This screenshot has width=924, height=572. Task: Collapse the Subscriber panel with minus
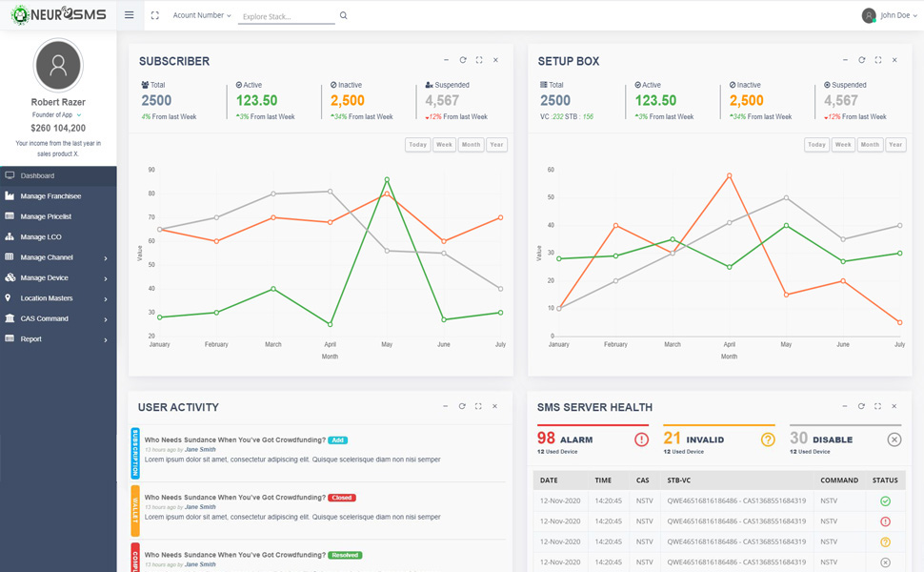446,60
